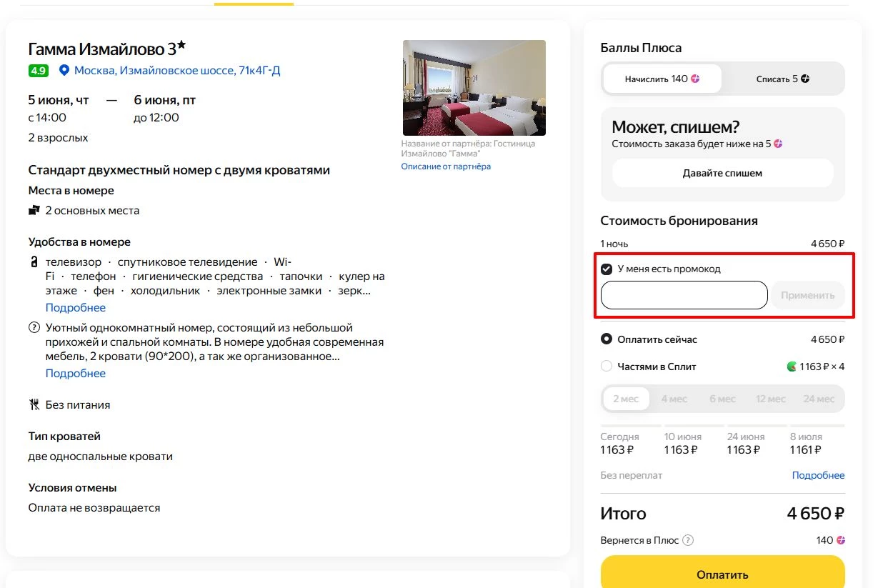Click the question mark icon beside the room description
Screen dimensions: 883x588
click(x=34, y=327)
